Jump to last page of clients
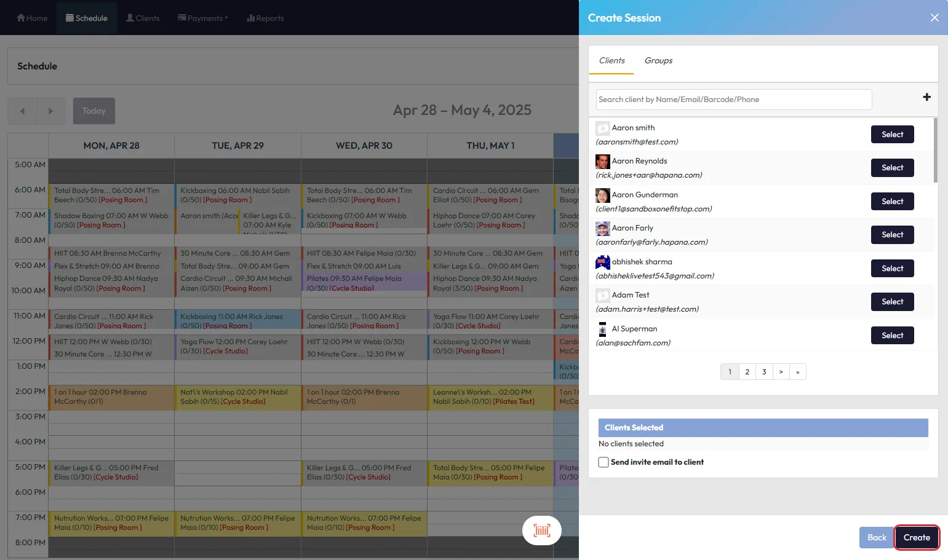The height and width of the screenshot is (560, 948). [797, 372]
